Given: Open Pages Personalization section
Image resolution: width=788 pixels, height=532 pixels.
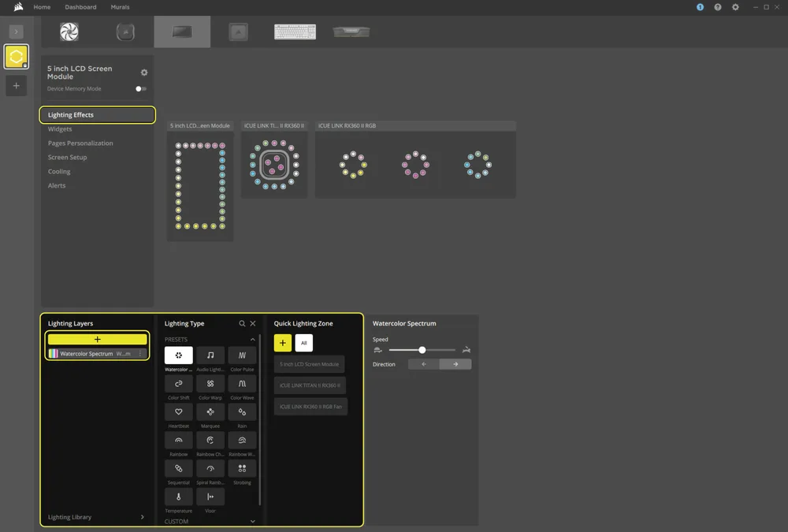Looking at the screenshot, I should point(80,143).
